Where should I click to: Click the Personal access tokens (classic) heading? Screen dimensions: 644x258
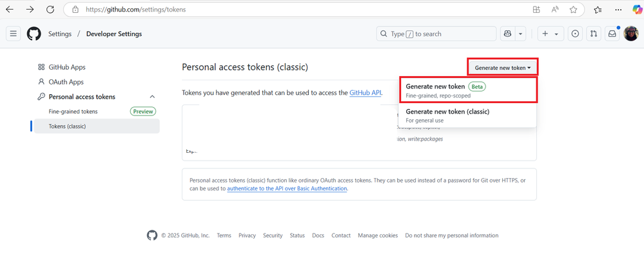coord(245,67)
